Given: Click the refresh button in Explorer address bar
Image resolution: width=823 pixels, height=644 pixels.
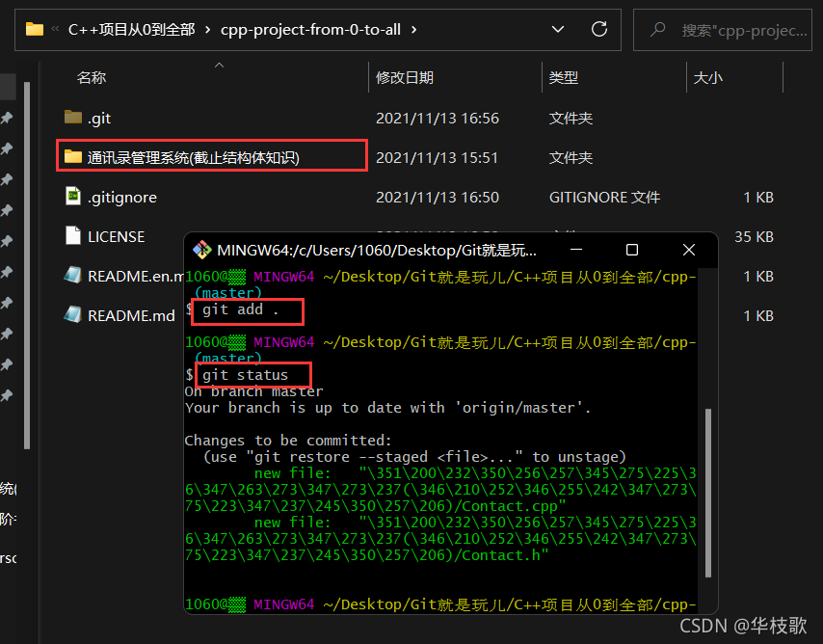Looking at the screenshot, I should point(598,30).
